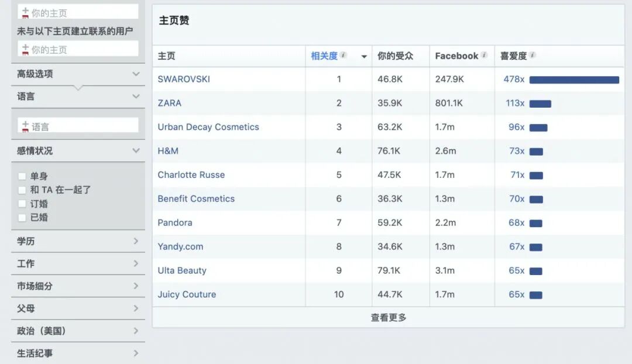Click the info icon beside Facebook column
632x364 pixels.
[483, 55]
